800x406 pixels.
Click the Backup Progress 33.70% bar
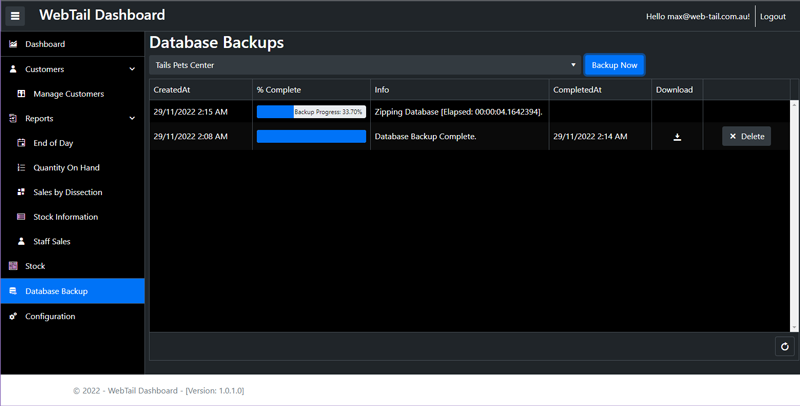[x=311, y=112]
